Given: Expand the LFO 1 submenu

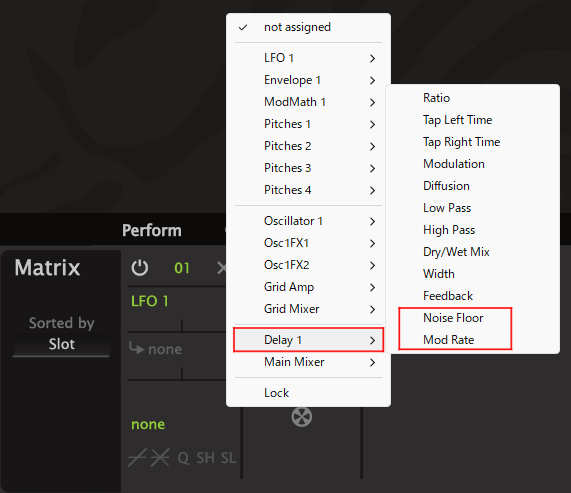Looking at the screenshot, I should (308, 58).
